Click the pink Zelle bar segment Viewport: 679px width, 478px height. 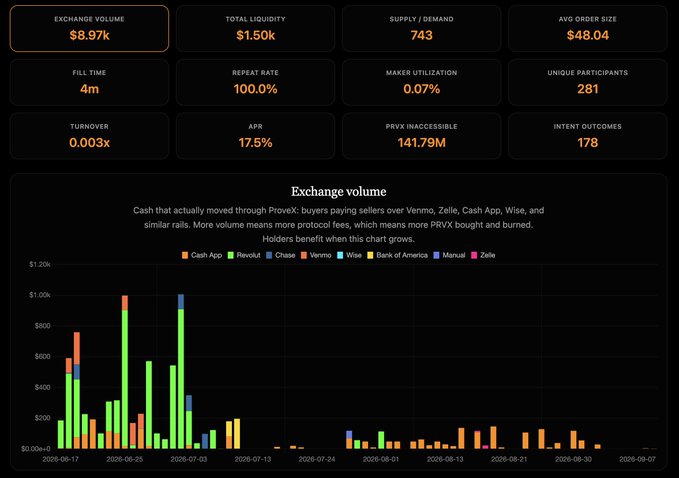[x=485, y=447]
